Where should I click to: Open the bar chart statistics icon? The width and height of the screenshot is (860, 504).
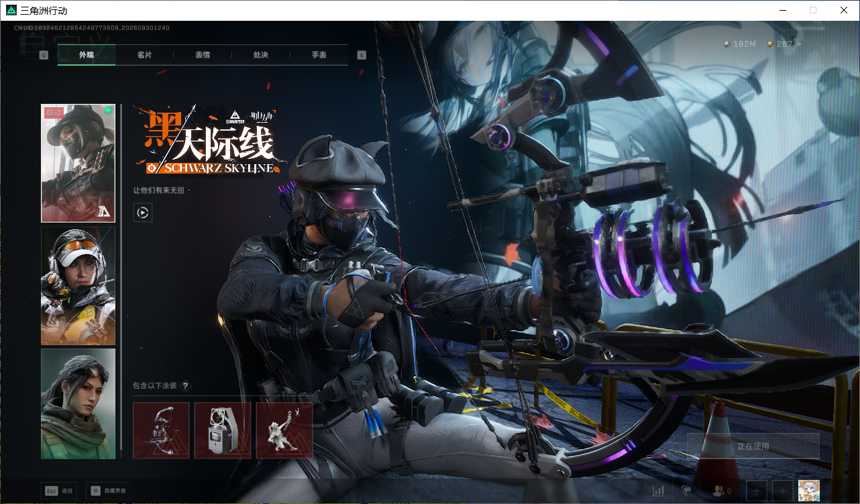[658, 491]
